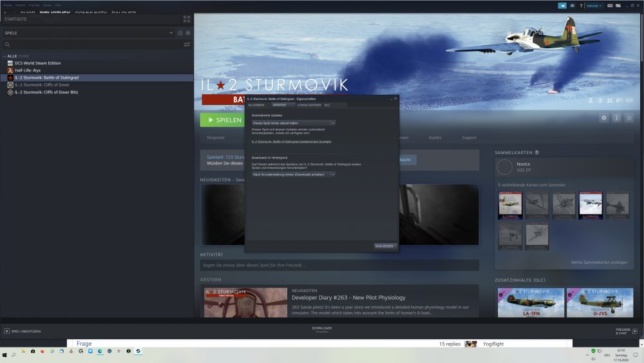Open Steam inbox envelope icon
The width and height of the screenshot is (644, 363).
pyautogui.click(x=572, y=6)
